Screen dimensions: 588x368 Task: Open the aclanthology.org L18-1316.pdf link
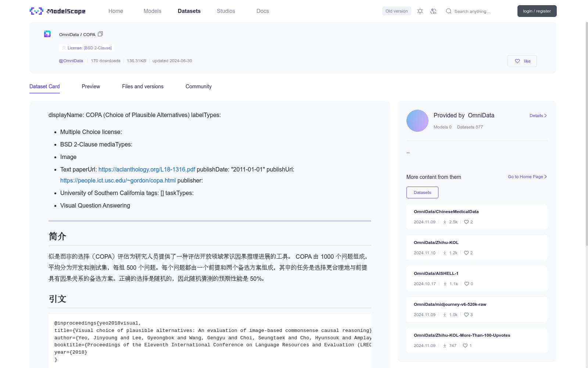click(x=147, y=169)
